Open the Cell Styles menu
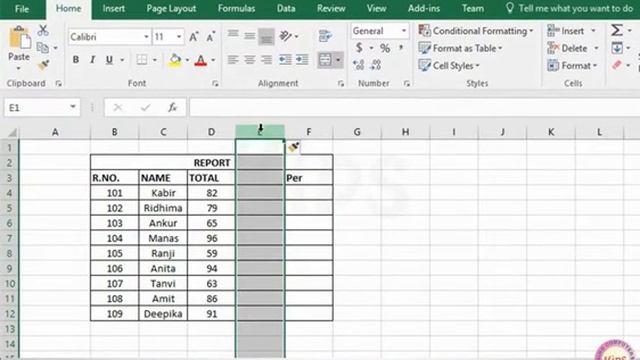This screenshot has width=640, height=360. pos(449,65)
